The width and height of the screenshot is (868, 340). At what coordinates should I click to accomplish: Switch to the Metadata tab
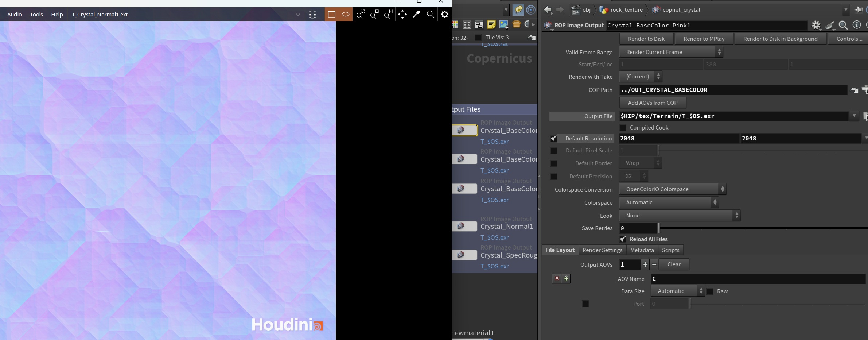(x=642, y=250)
